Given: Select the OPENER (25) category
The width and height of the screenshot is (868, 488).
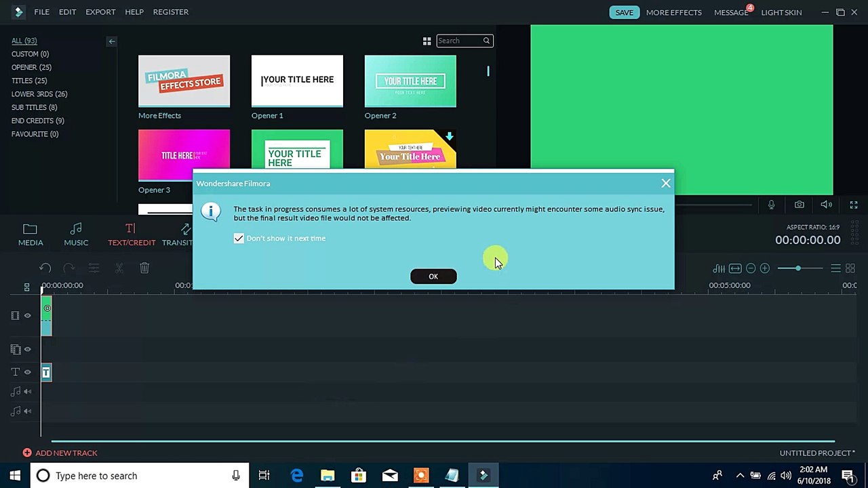Looking at the screenshot, I should tap(31, 67).
